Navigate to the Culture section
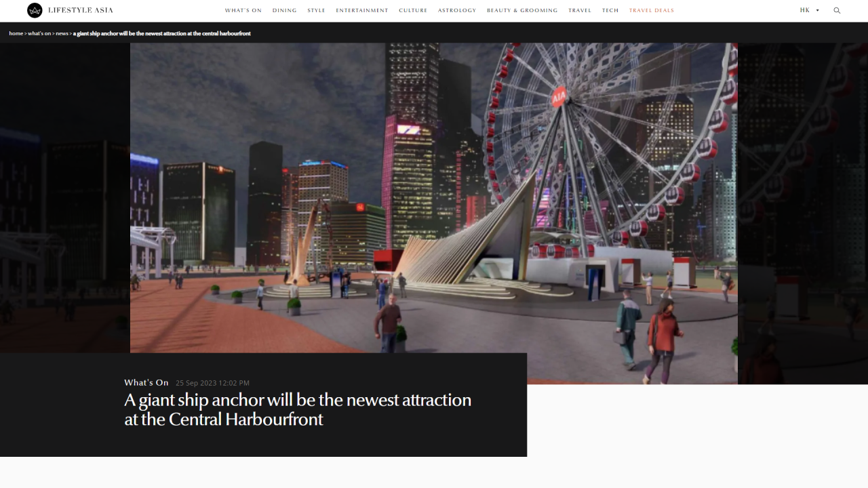The height and width of the screenshot is (488, 868). pos(413,11)
